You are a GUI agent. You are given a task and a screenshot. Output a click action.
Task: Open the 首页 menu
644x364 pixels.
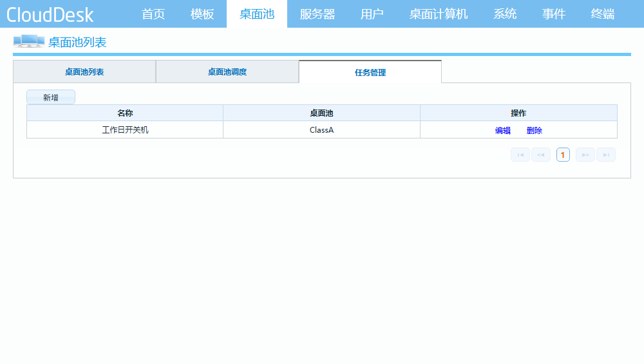coord(153,14)
